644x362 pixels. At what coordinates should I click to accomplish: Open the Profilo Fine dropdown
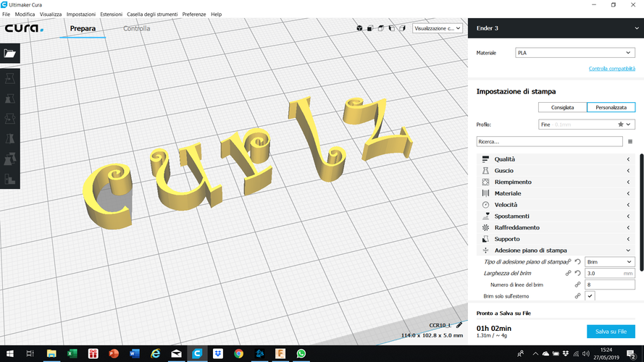click(x=587, y=125)
